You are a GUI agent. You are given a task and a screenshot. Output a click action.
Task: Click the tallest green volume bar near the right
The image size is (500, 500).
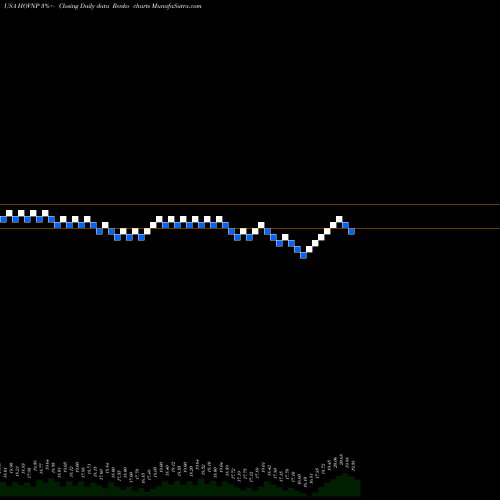[x=345, y=484]
